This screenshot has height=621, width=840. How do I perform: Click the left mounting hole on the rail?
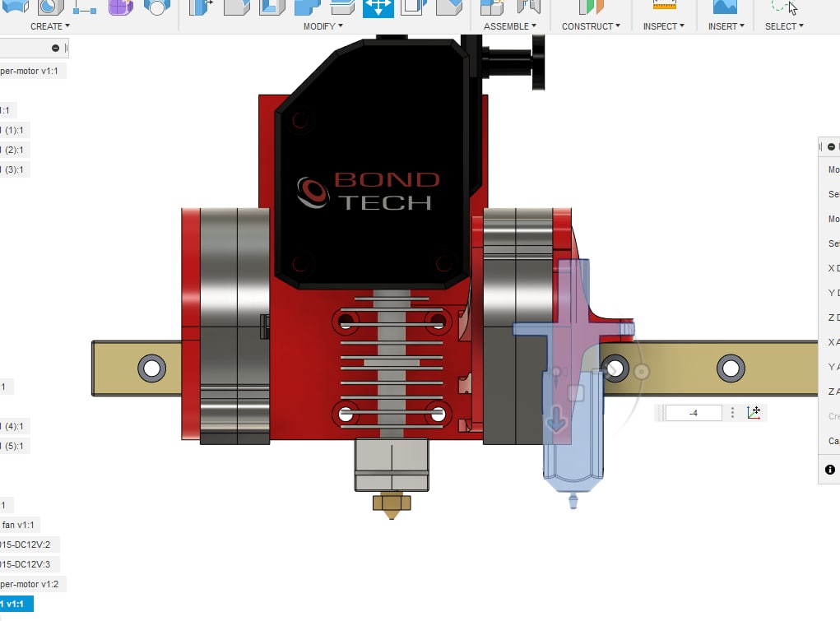(x=151, y=368)
